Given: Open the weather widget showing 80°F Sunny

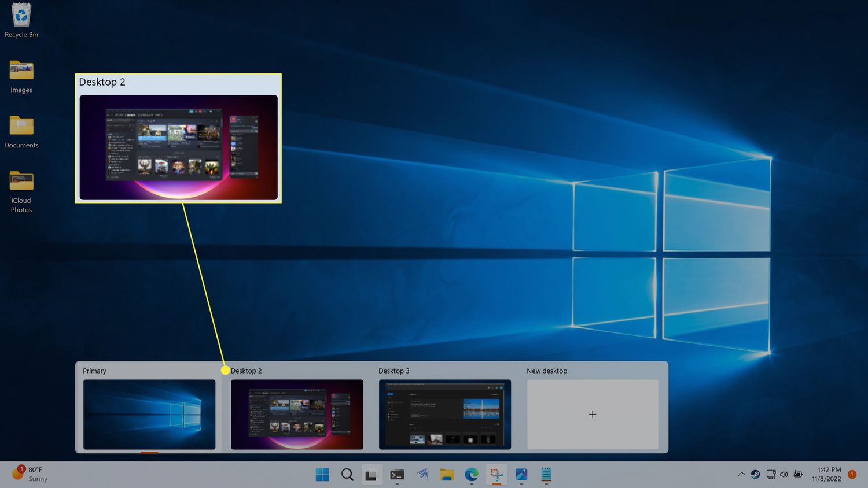Looking at the screenshot, I should click(x=30, y=474).
